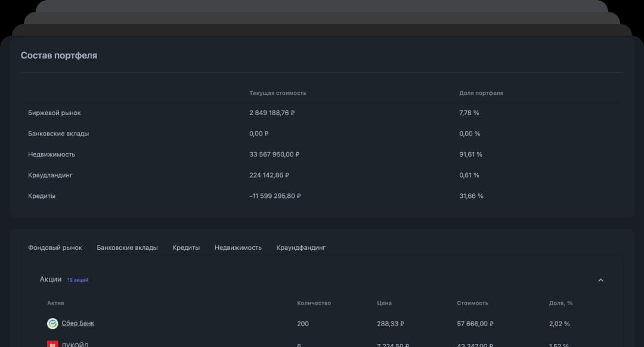
Task: Switch to the Фондовый рынок tab
Action: (x=55, y=247)
